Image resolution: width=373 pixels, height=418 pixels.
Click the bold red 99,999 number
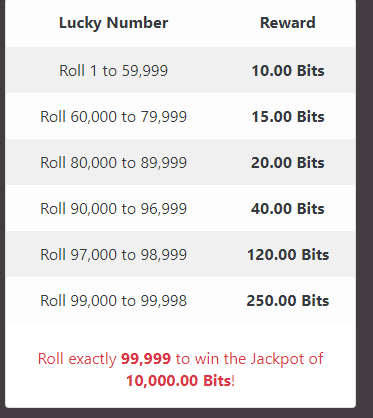click(146, 359)
